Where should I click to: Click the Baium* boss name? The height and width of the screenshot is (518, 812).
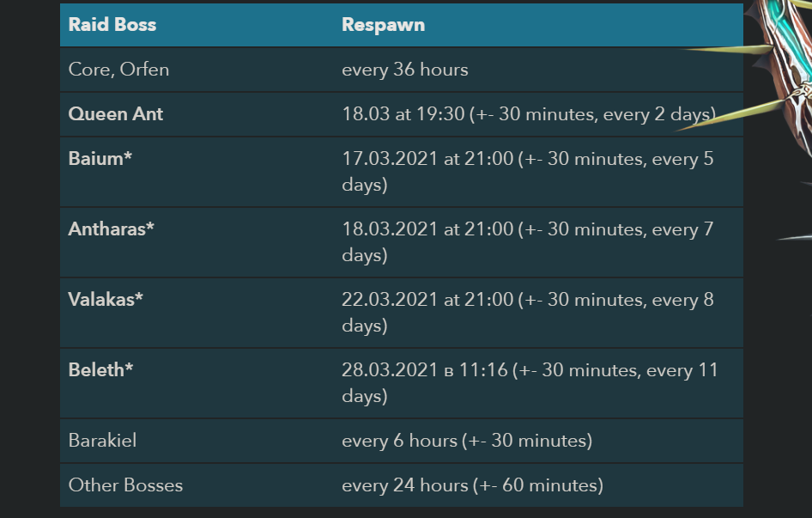[x=100, y=159]
